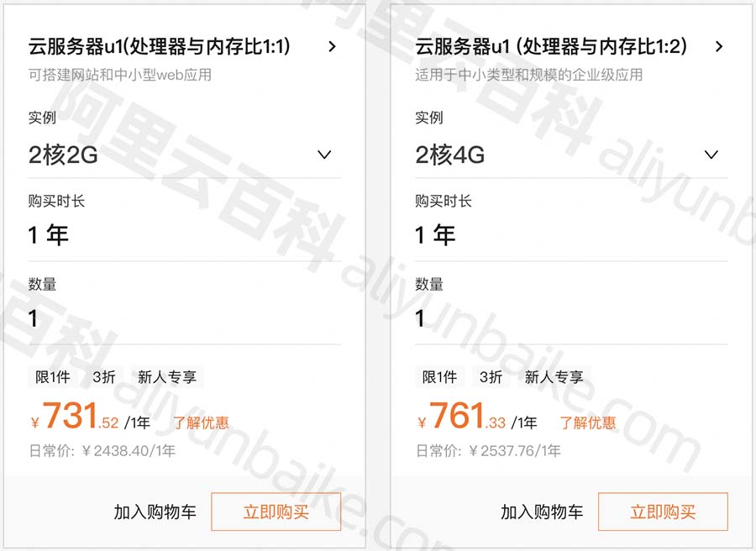756x551 pixels.
Task: Open the 云服务器u1(处理器与内存比1:1) title
Action: tap(160, 47)
